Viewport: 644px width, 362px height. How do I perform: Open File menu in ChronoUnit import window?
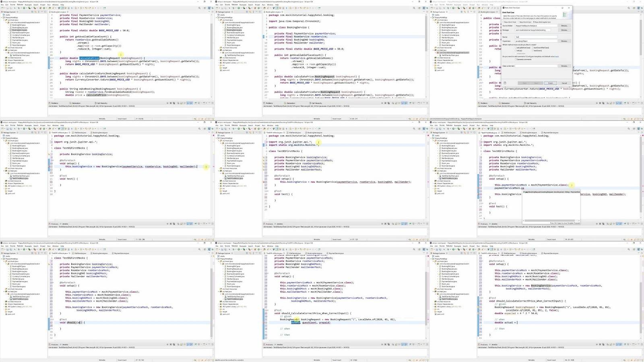click(217, 4)
